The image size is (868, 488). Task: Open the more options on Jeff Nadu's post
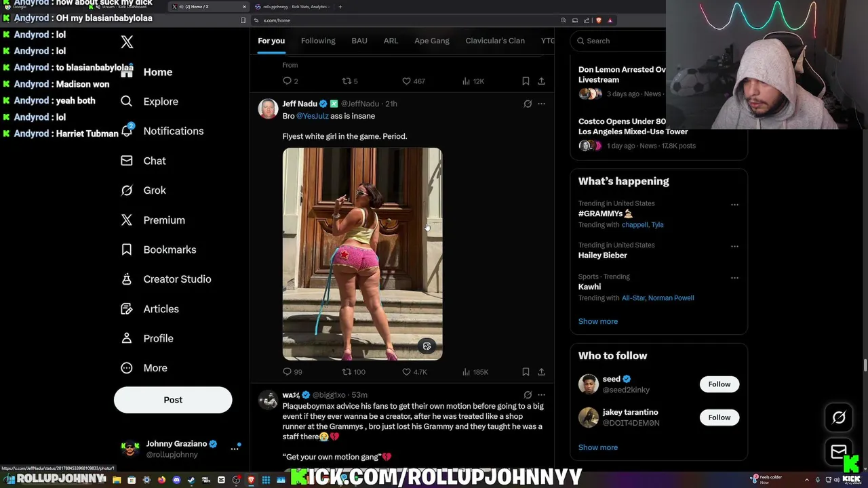[x=541, y=104]
